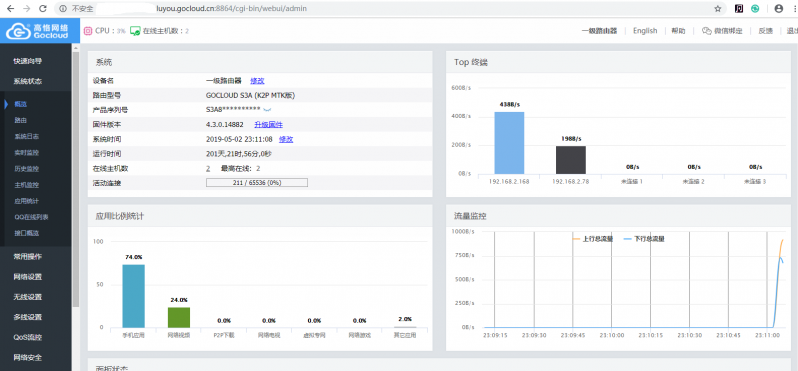
Task: Reveal hidden serial number with eye icon
Action: 267,110
